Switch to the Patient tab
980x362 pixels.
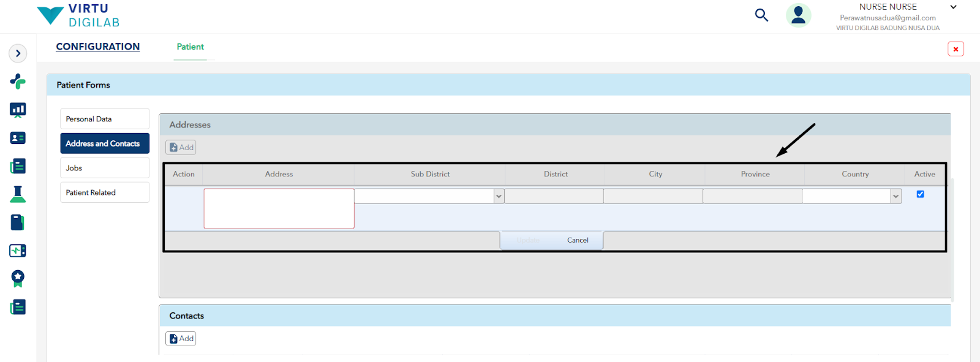[190, 47]
